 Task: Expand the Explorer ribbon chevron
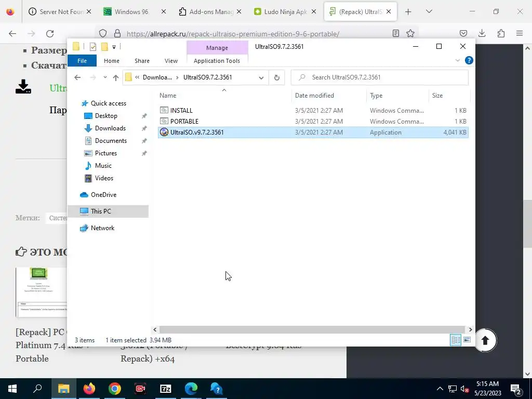pos(457,60)
